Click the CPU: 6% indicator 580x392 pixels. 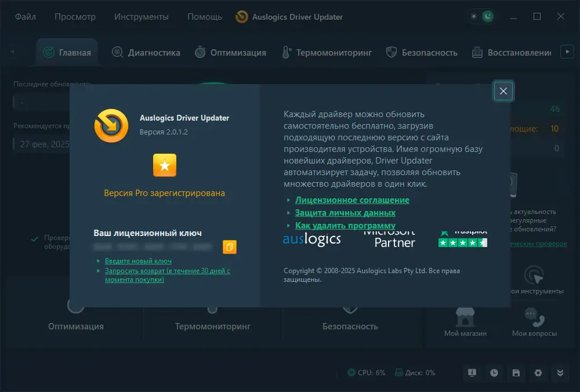point(367,373)
